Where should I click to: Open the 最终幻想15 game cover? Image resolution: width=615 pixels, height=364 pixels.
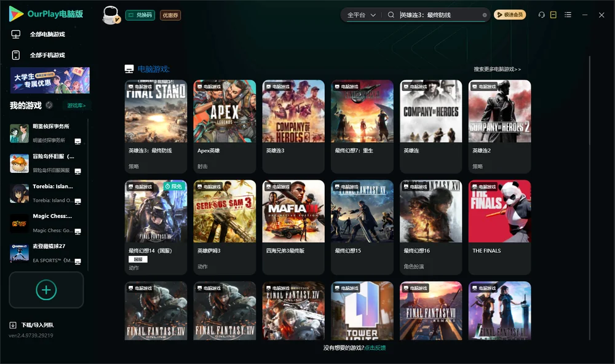pos(362,212)
